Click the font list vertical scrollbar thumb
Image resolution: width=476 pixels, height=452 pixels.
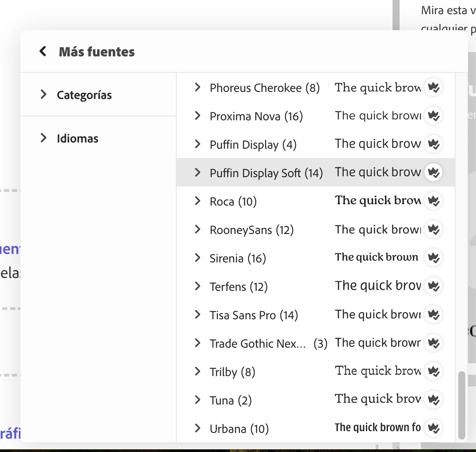[462, 405]
